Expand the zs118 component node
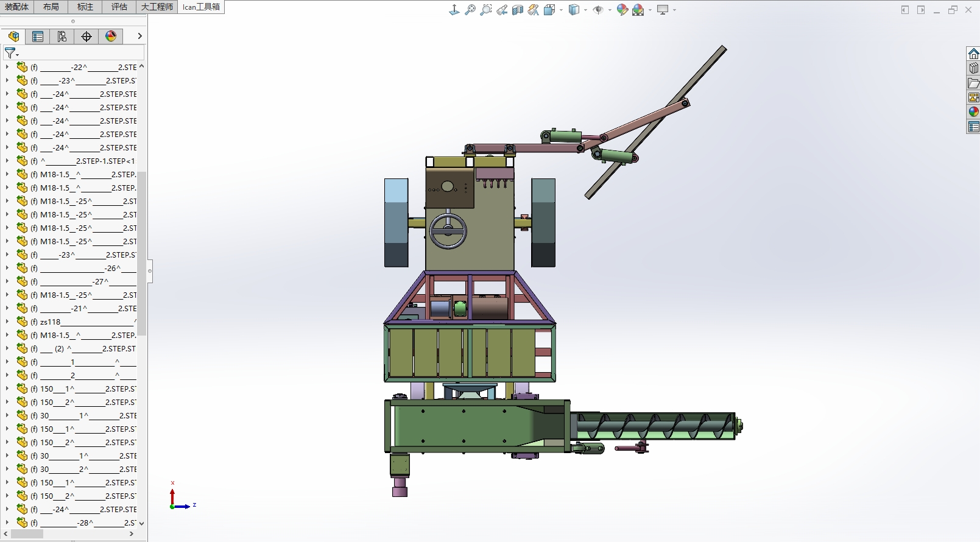The height and width of the screenshot is (542, 980). (x=7, y=322)
